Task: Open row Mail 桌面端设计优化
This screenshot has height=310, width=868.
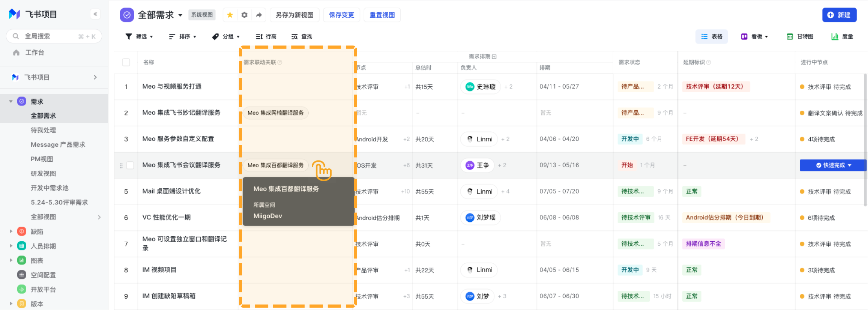Action: [x=172, y=191]
